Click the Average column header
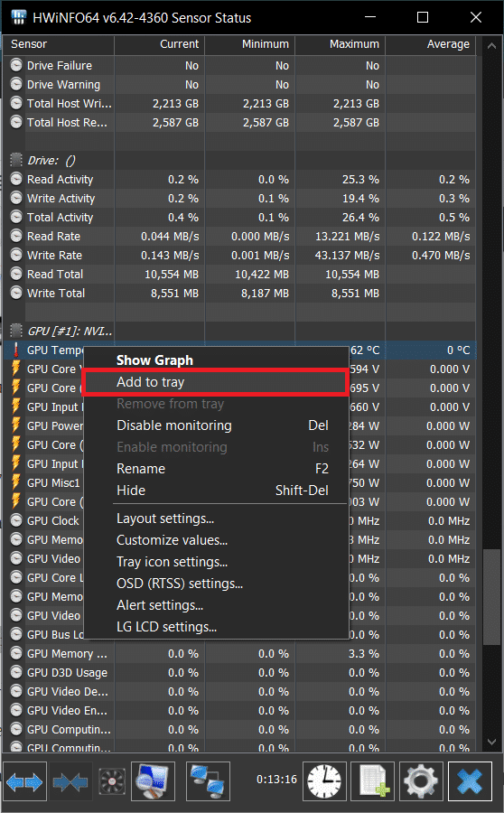 pos(430,44)
